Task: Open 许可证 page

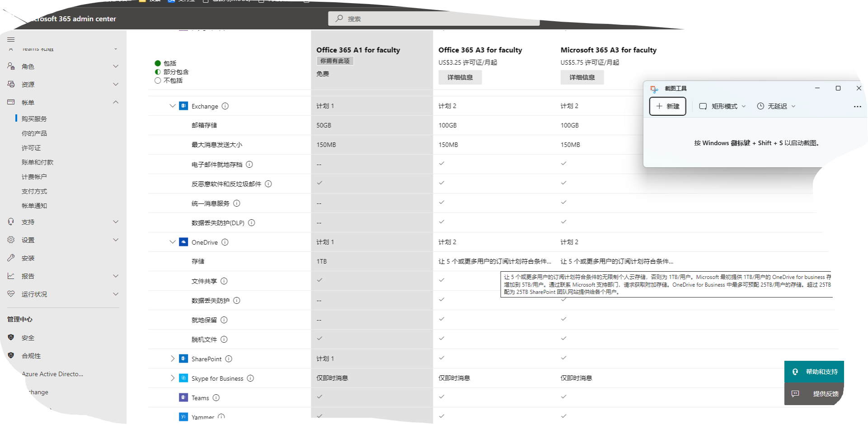Action: coord(31,148)
